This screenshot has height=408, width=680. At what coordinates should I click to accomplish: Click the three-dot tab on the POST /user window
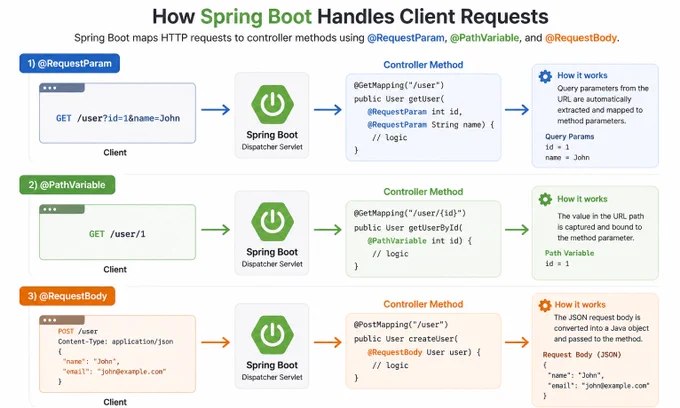62,320
